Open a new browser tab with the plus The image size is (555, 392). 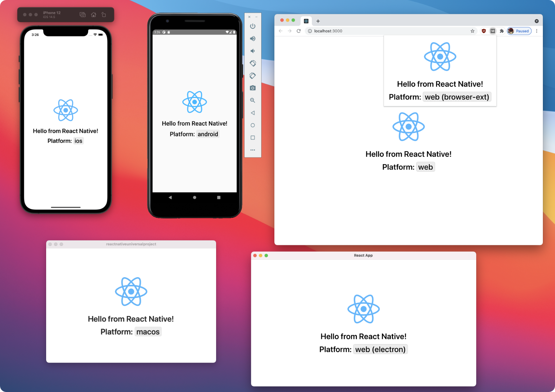318,21
